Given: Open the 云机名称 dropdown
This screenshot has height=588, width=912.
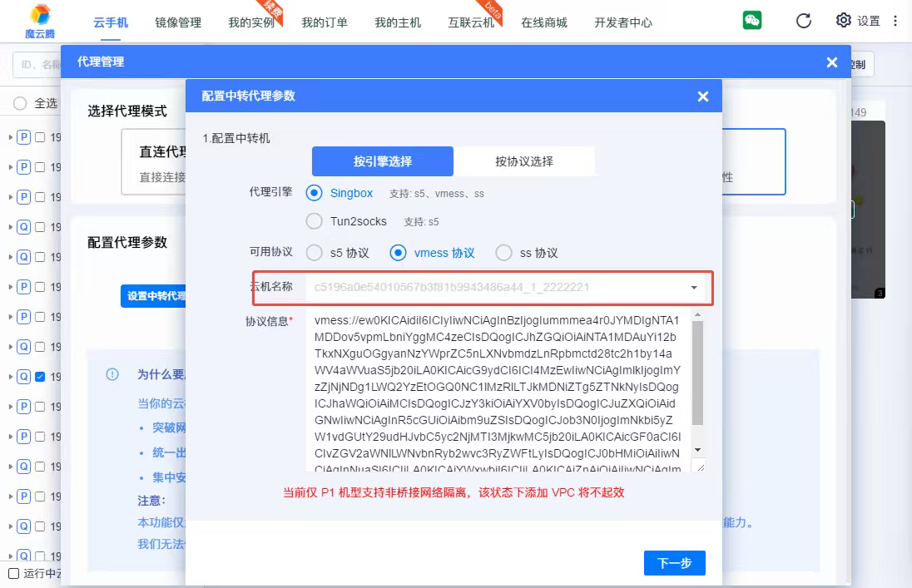Looking at the screenshot, I should [x=693, y=288].
